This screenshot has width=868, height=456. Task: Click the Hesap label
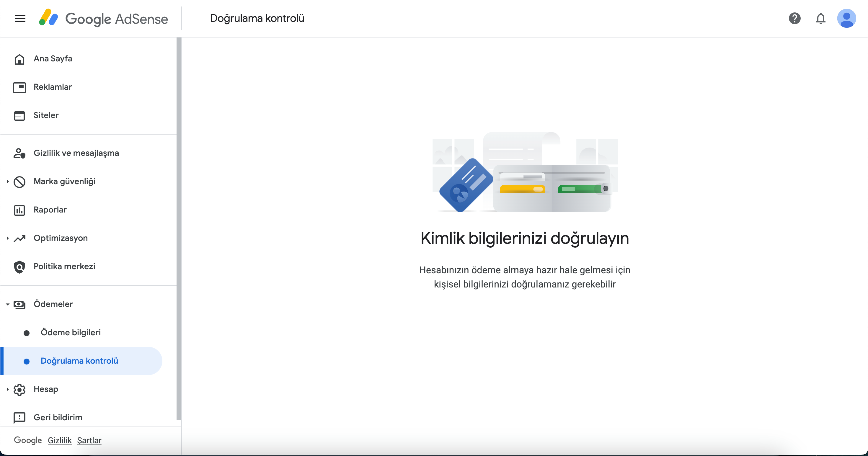coord(46,389)
